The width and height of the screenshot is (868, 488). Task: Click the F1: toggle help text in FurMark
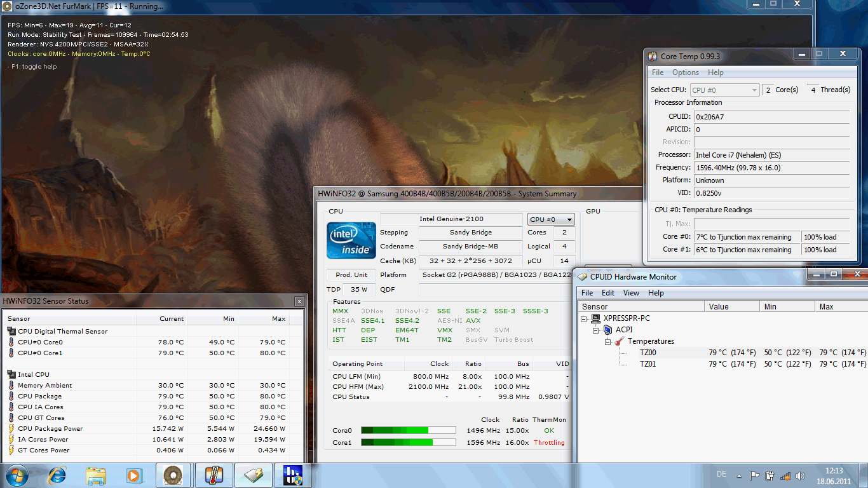32,67
